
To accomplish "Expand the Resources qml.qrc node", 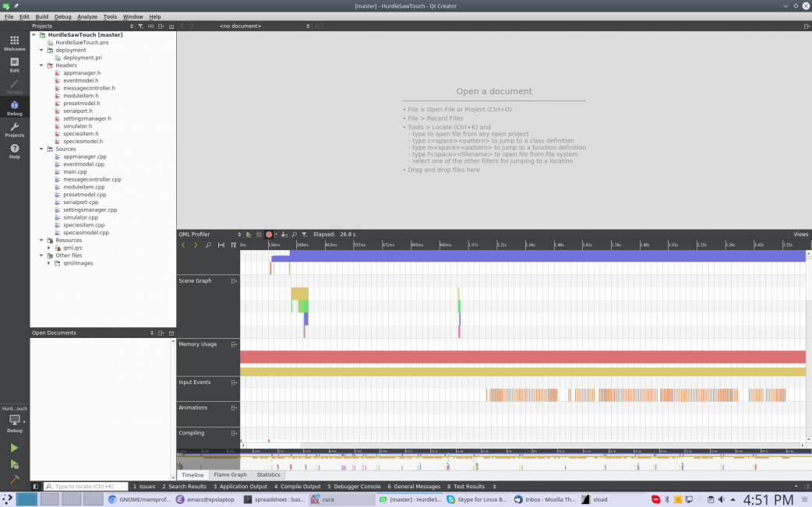I will tap(49, 248).
